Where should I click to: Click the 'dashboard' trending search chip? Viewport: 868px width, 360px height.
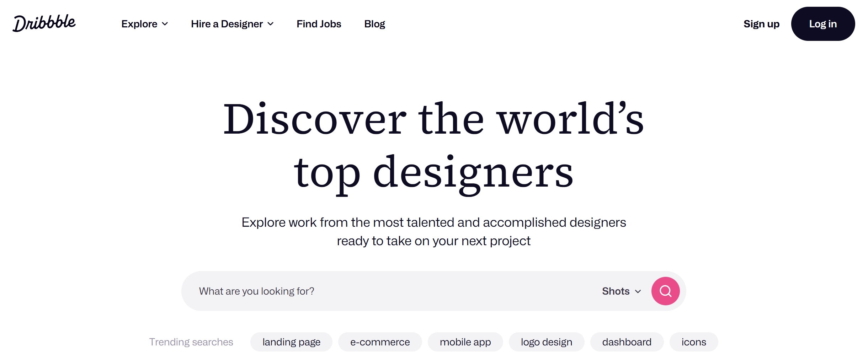pos(627,342)
